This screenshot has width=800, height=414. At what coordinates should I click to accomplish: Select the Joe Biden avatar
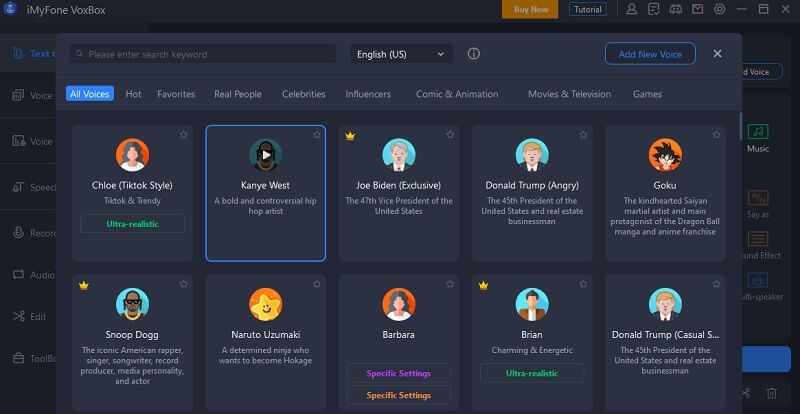(x=399, y=155)
